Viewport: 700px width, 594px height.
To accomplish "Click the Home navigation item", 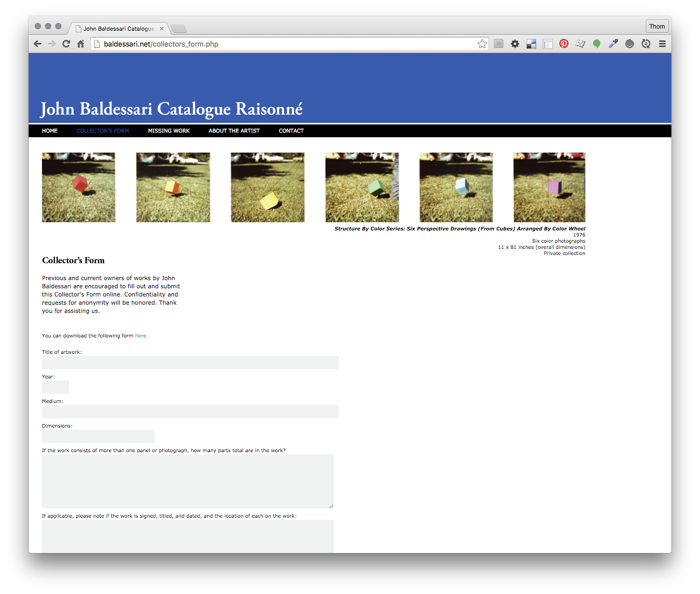I will tap(50, 131).
